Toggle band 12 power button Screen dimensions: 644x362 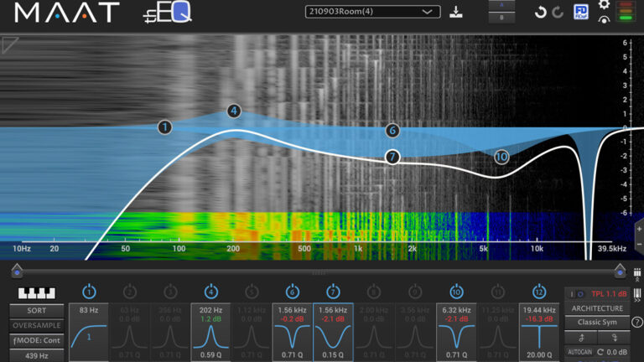[539, 292]
